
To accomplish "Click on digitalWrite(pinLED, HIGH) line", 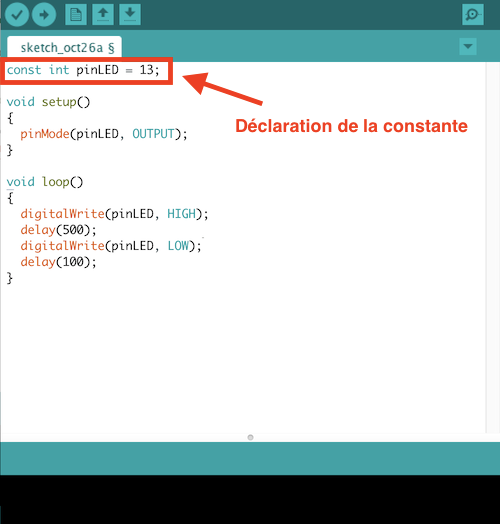I will pos(114,214).
